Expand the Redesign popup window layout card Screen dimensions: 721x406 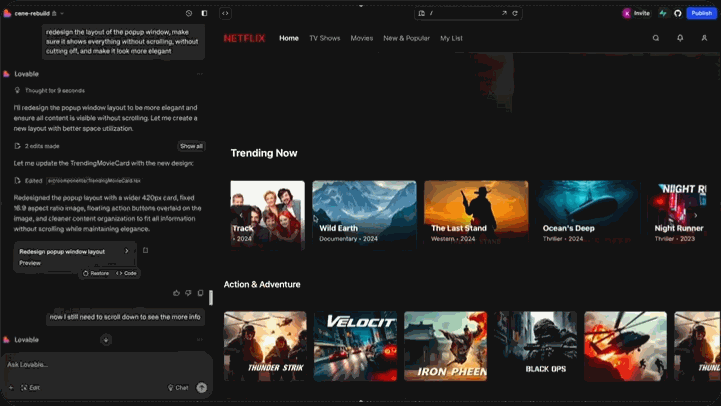coord(74,257)
